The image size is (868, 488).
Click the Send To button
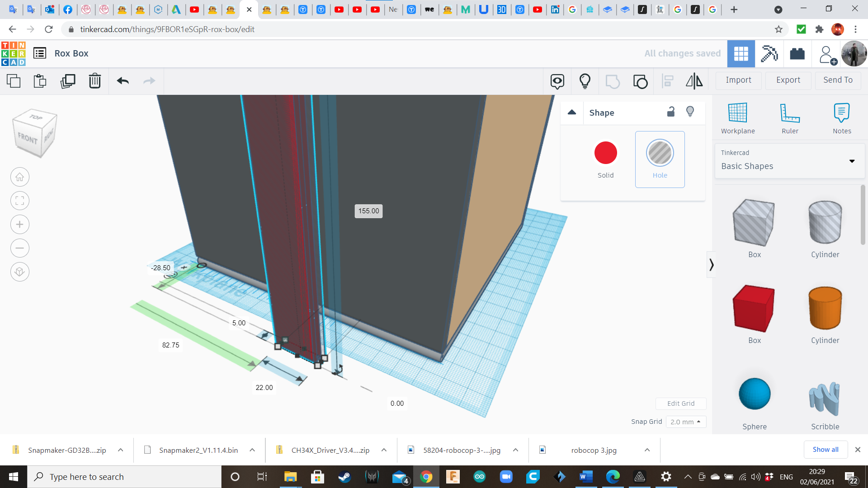click(838, 79)
